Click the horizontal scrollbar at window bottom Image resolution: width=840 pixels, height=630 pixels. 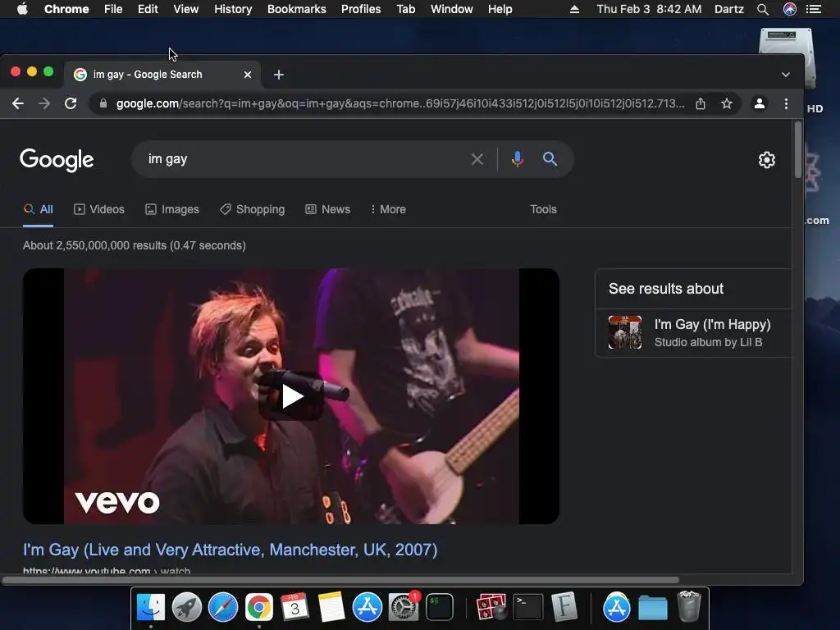point(340,580)
